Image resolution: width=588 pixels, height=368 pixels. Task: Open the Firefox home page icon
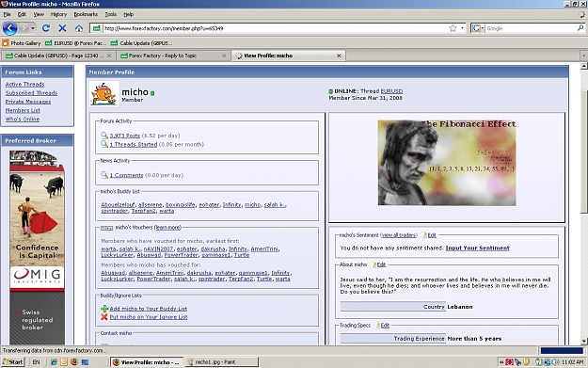[79, 28]
